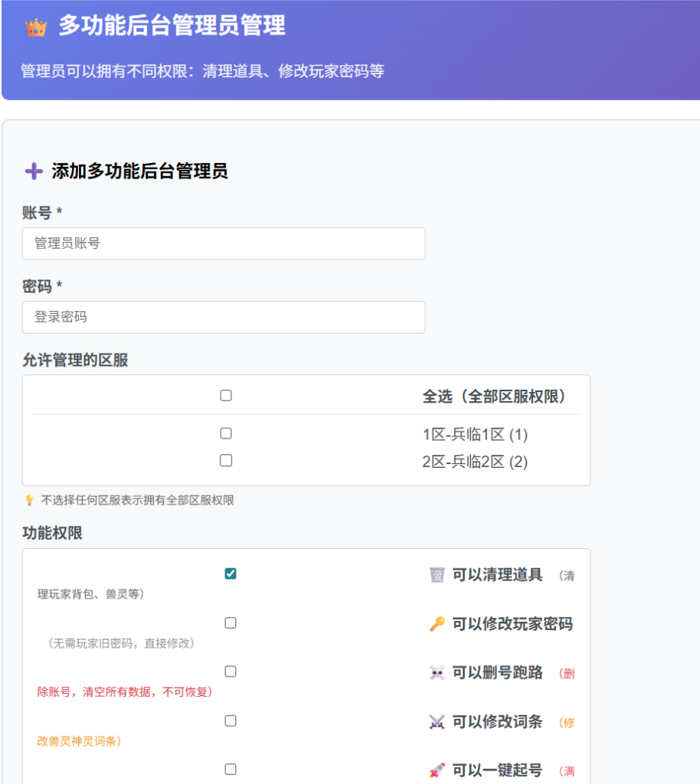
Task: Uncheck the 可以清理道具 permission checkbox
Action: (x=231, y=573)
